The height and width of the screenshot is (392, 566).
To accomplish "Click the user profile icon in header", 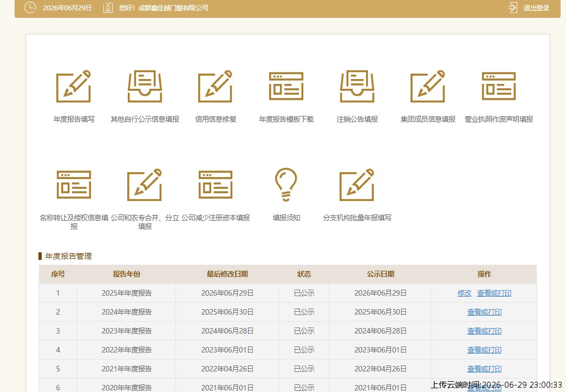I will pyautogui.click(x=108, y=8).
